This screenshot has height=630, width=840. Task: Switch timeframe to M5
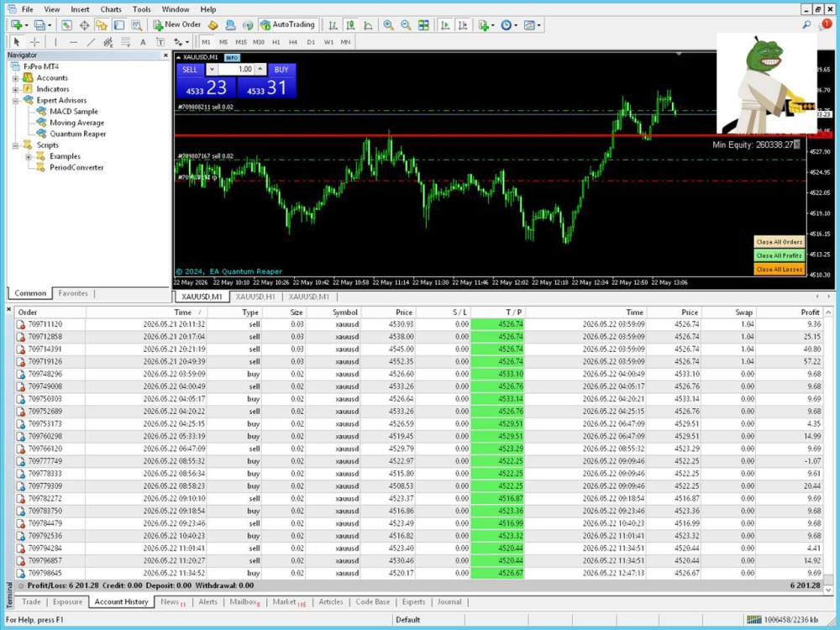pos(223,42)
